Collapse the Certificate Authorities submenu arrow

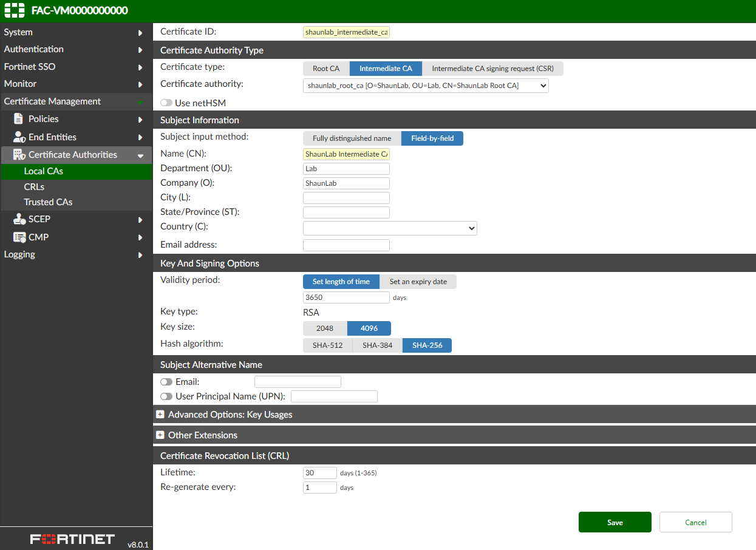(140, 155)
